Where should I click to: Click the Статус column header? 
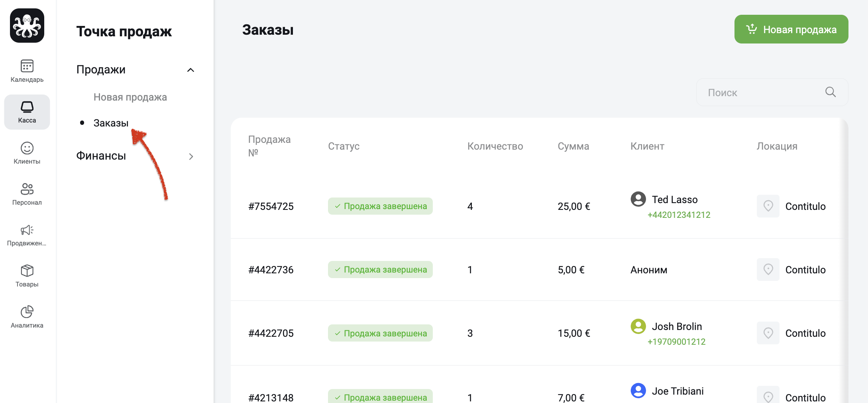click(344, 146)
